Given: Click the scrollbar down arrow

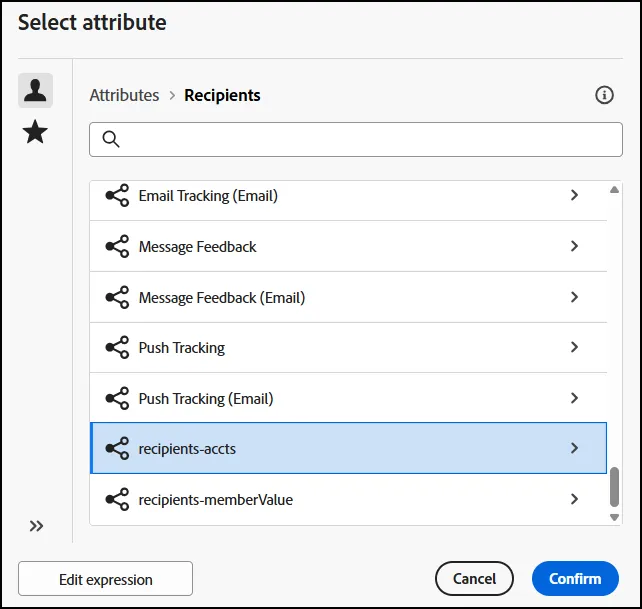Looking at the screenshot, I should [614, 517].
